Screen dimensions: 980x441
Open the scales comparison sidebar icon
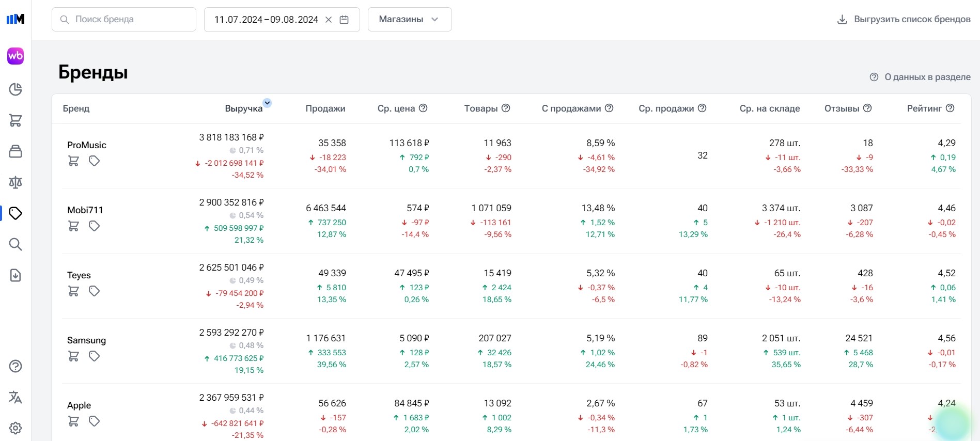click(x=15, y=182)
